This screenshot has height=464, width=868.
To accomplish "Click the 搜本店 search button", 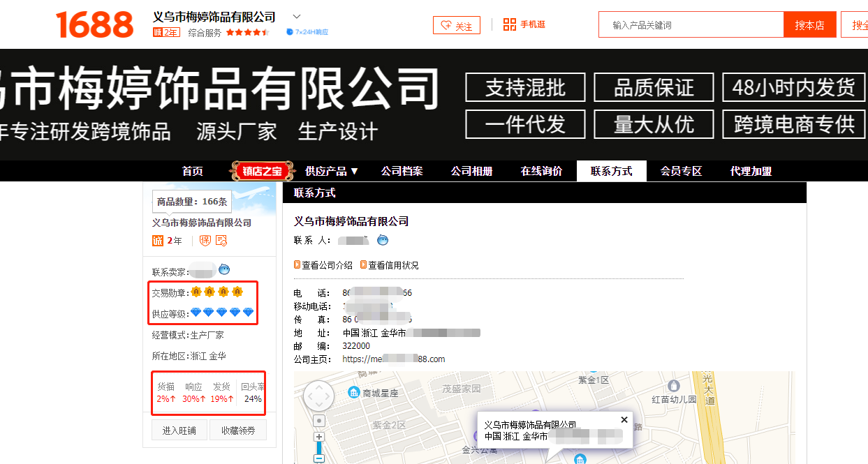I will click(x=809, y=24).
